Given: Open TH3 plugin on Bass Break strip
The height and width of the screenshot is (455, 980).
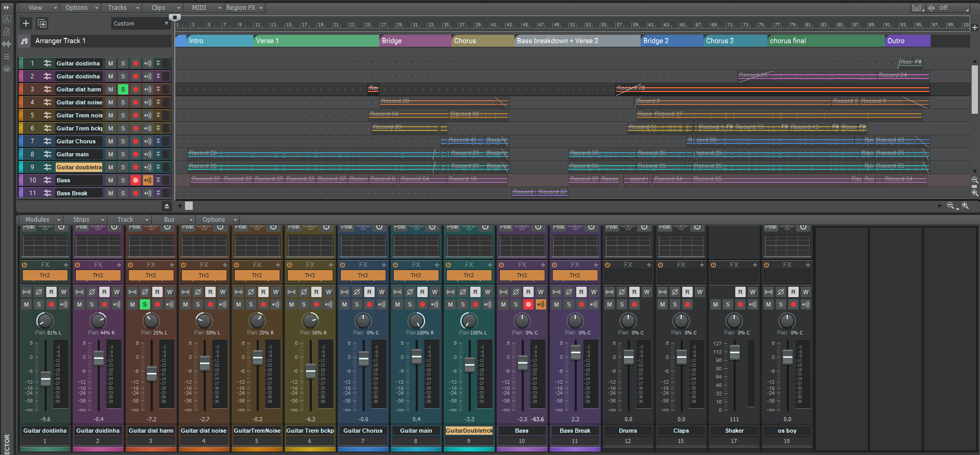Looking at the screenshot, I should click(575, 275).
